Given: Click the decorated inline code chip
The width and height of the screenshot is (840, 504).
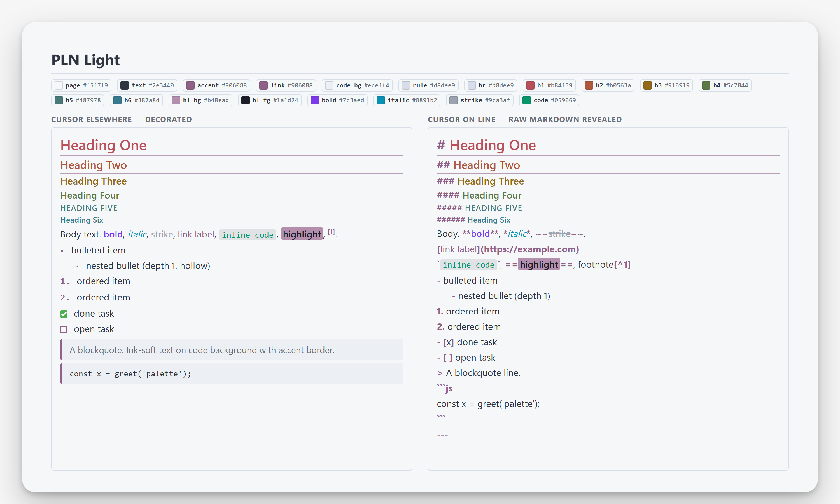Looking at the screenshot, I should click(248, 235).
